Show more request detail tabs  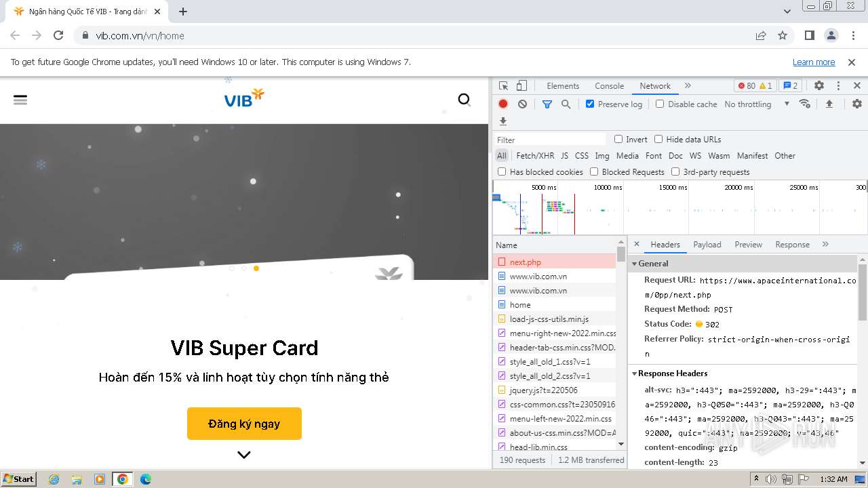pos(825,244)
